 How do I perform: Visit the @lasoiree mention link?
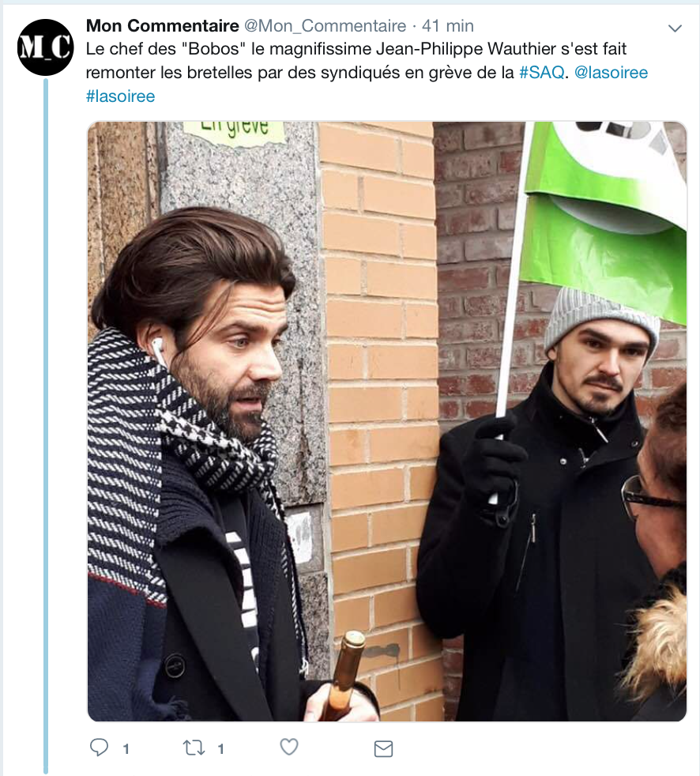coord(611,73)
